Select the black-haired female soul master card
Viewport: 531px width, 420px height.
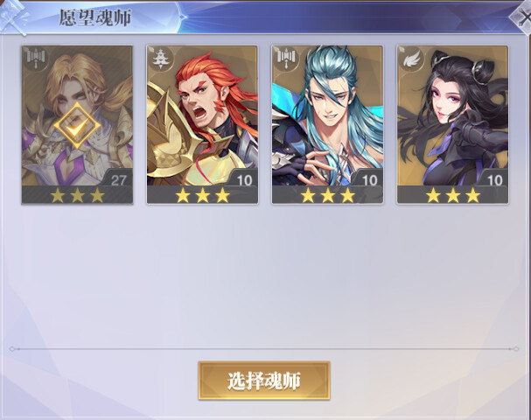point(452,124)
